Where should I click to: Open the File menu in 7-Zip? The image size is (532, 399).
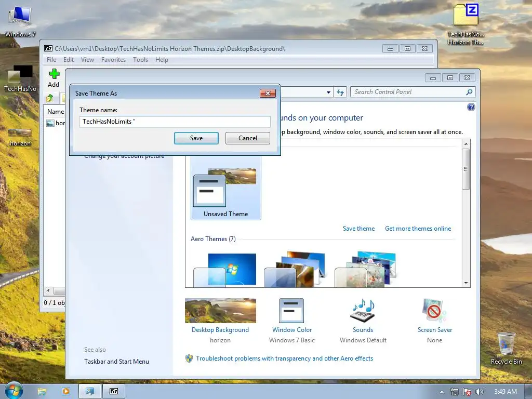click(x=51, y=60)
